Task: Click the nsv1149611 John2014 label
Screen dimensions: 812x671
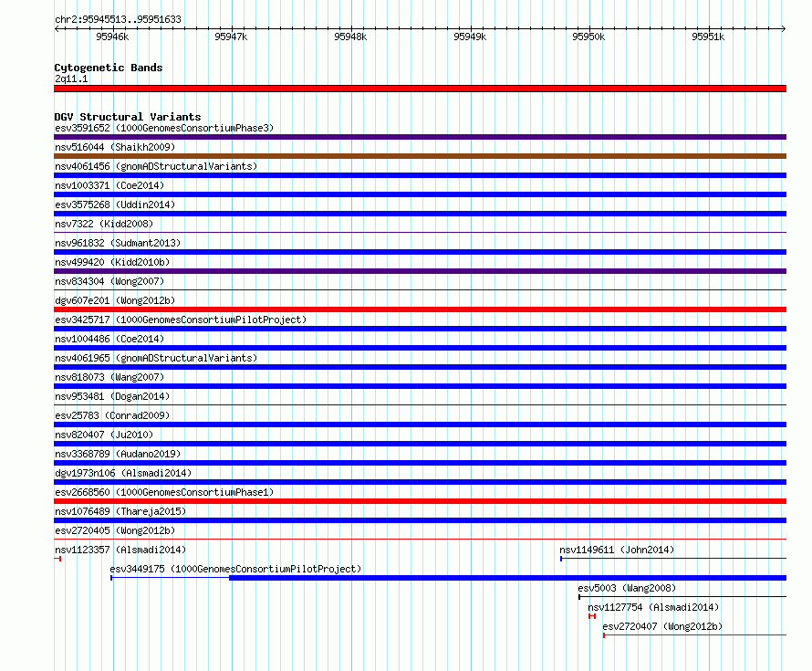Action: coord(617,550)
